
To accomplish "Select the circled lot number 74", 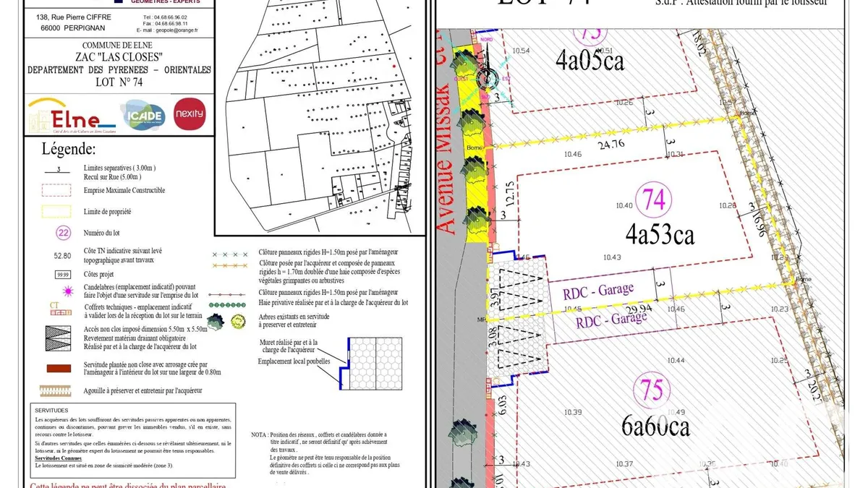I will (x=654, y=200).
